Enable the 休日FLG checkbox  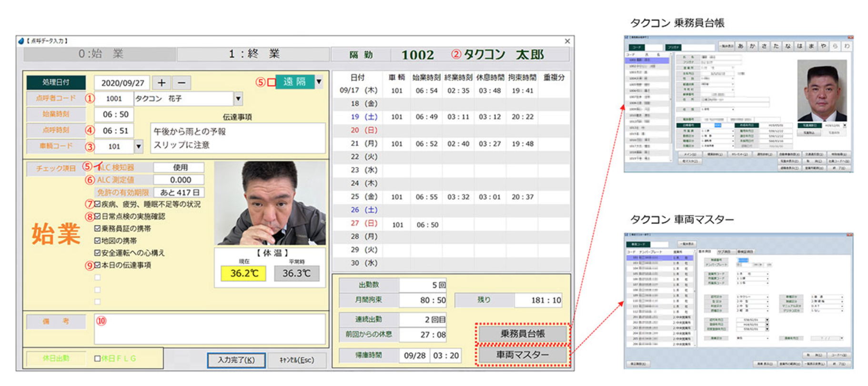pos(98,358)
